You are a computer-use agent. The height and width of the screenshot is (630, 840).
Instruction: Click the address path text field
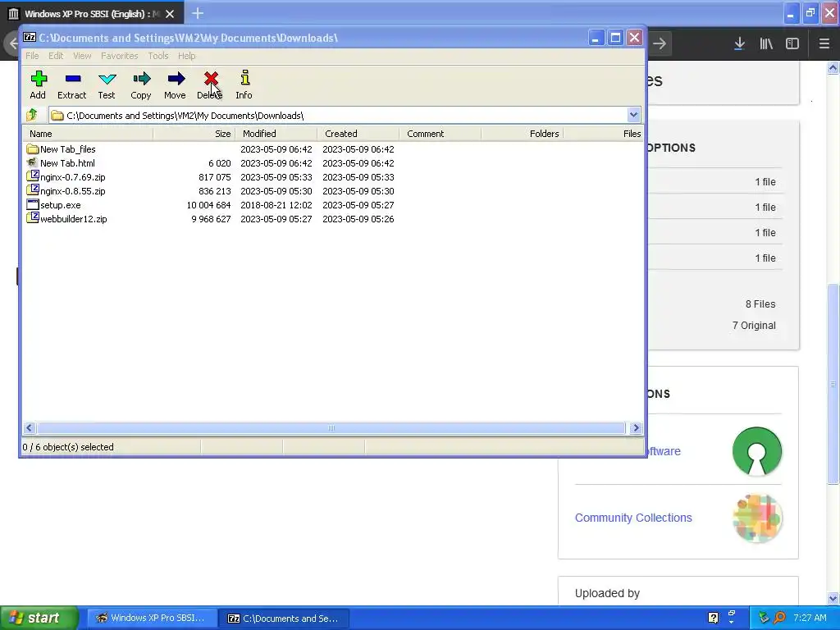coord(337,115)
